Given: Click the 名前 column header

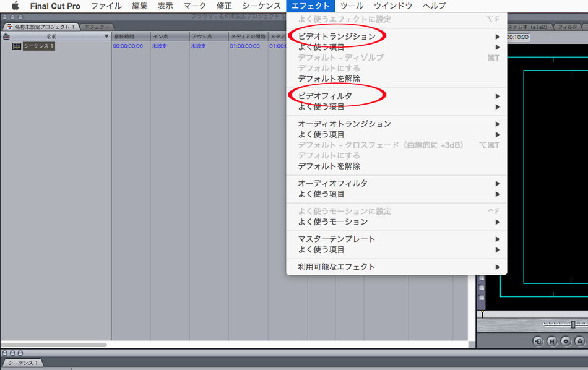Looking at the screenshot, I should click(x=56, y=37).
